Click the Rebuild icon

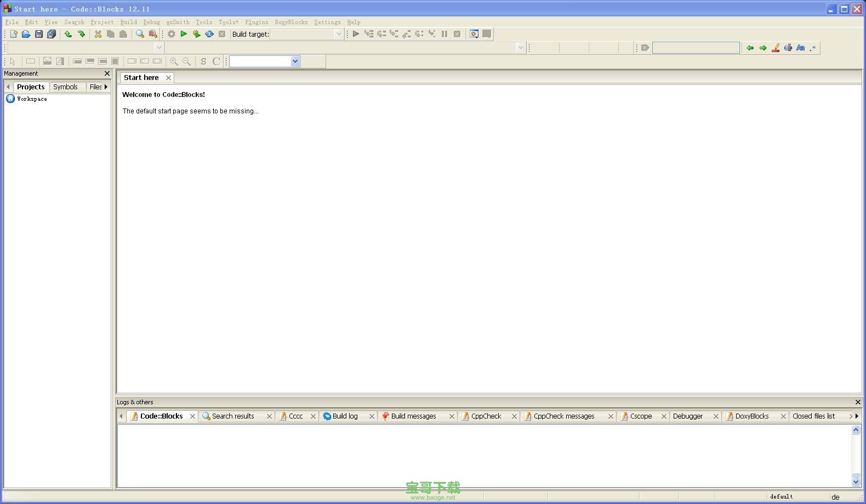click(x=209, y=34)
